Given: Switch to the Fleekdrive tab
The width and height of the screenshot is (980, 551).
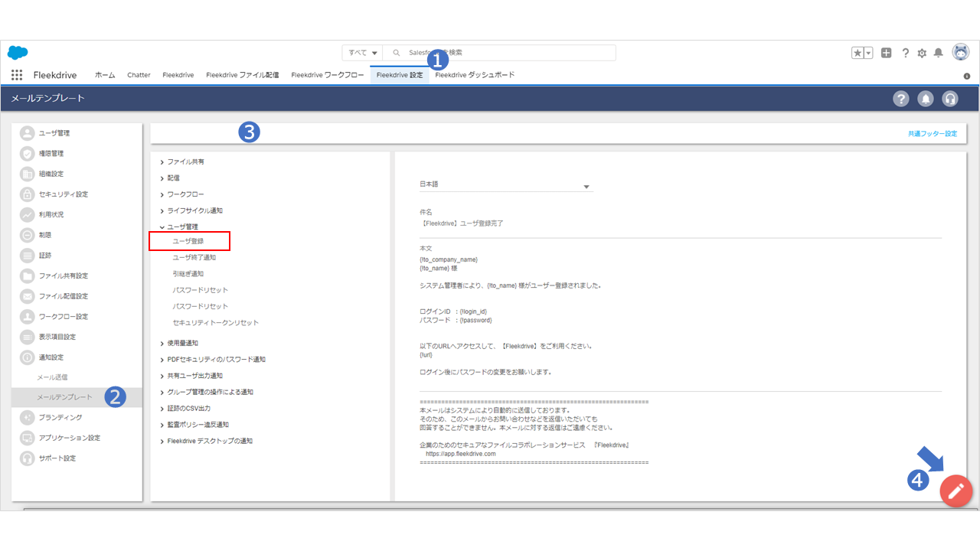Looking at the screenshot, I should pyautogui.click(x=178, y=75).
